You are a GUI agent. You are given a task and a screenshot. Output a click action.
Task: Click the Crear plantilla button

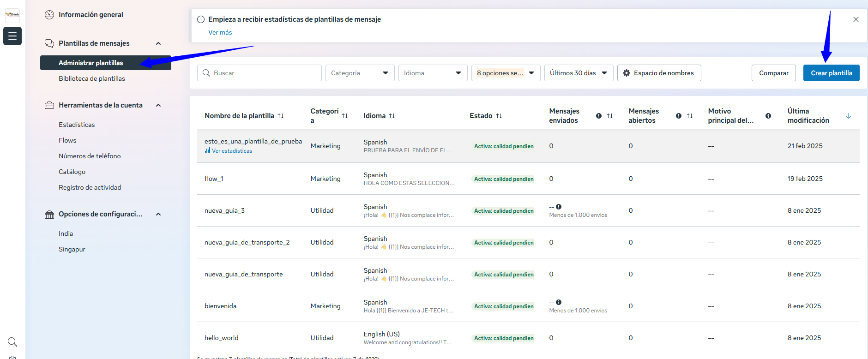coord(831,73)
